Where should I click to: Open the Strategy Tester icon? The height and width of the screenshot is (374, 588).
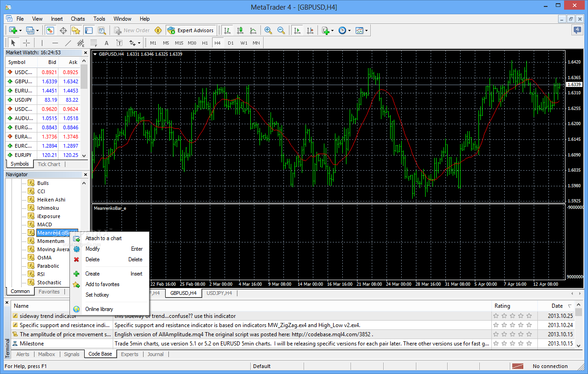pyautogui.click(x=102, y=30)
